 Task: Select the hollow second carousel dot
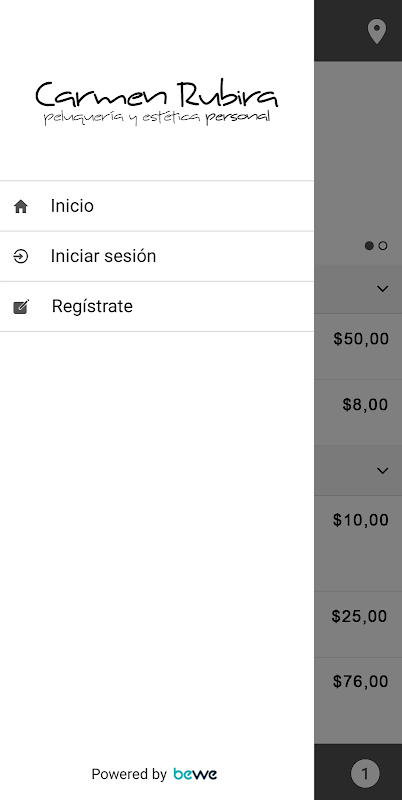point(383,245)
